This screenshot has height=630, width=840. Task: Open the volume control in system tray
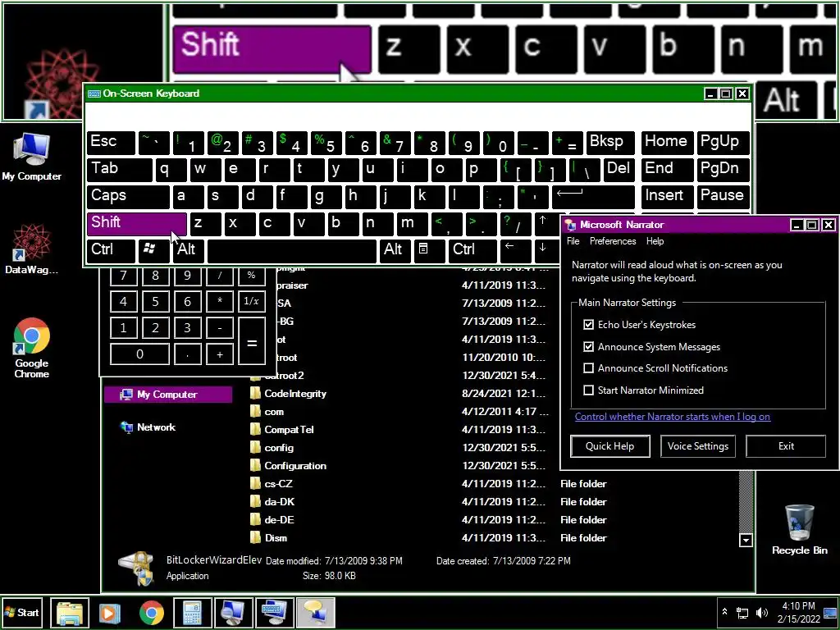761,612
